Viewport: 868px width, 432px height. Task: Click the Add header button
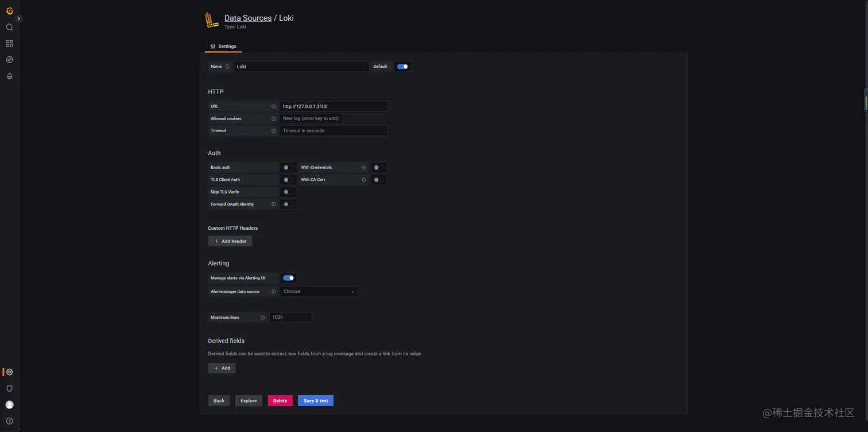point(230,241)
